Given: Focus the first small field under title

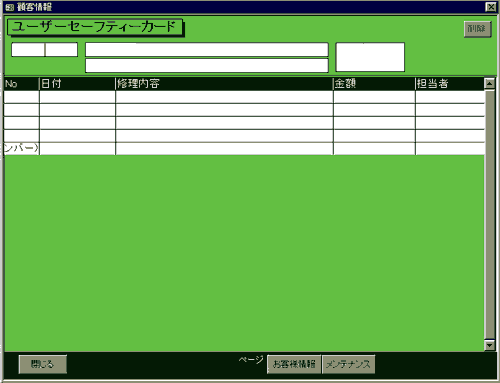Looking at the screenshot, I should click(x=28, y=50).
